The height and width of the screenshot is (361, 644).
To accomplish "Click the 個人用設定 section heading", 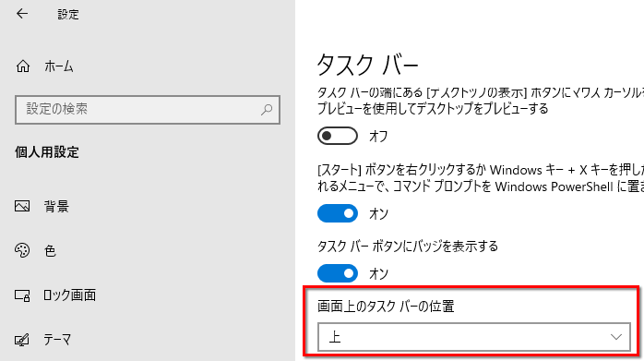I will tap(47, 152).
